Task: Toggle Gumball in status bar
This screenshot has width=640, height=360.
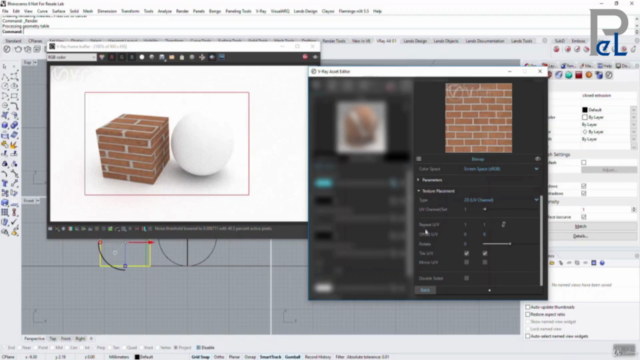Action: (x=292, y=357)
